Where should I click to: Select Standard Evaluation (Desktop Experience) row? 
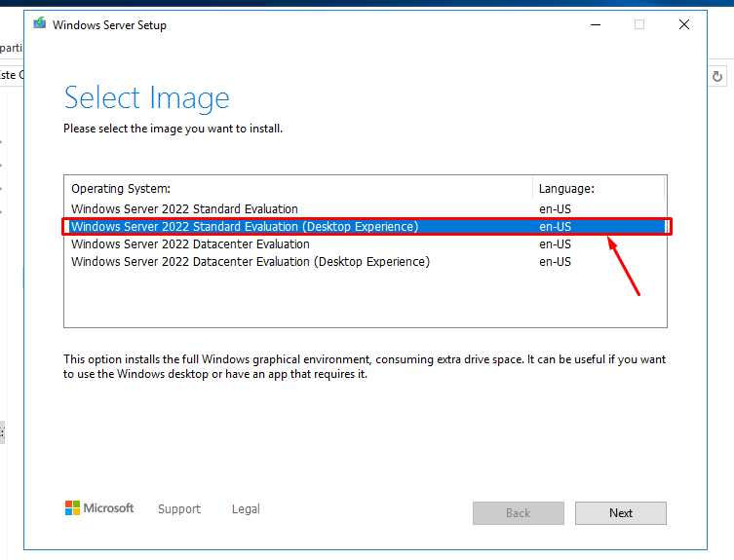(366, 226)
